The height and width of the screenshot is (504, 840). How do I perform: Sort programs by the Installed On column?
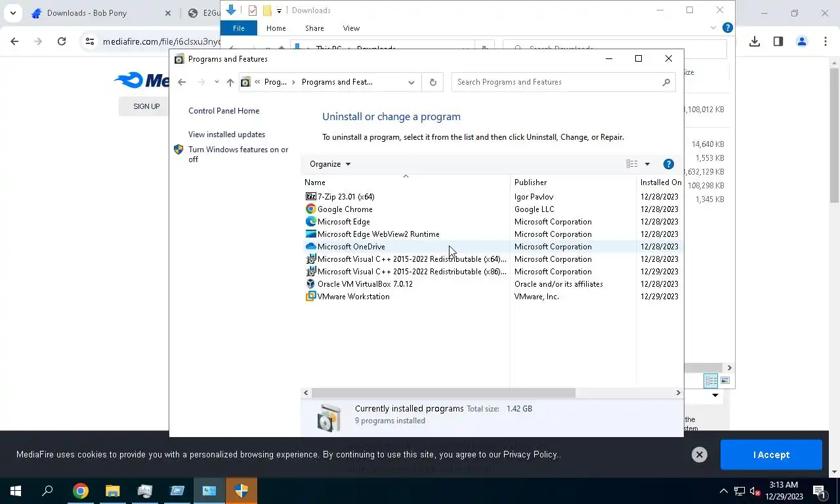(x=660, y=182)
